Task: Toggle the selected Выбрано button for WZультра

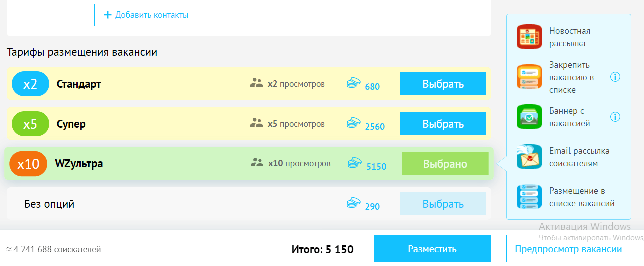Action: coord(445,164)
